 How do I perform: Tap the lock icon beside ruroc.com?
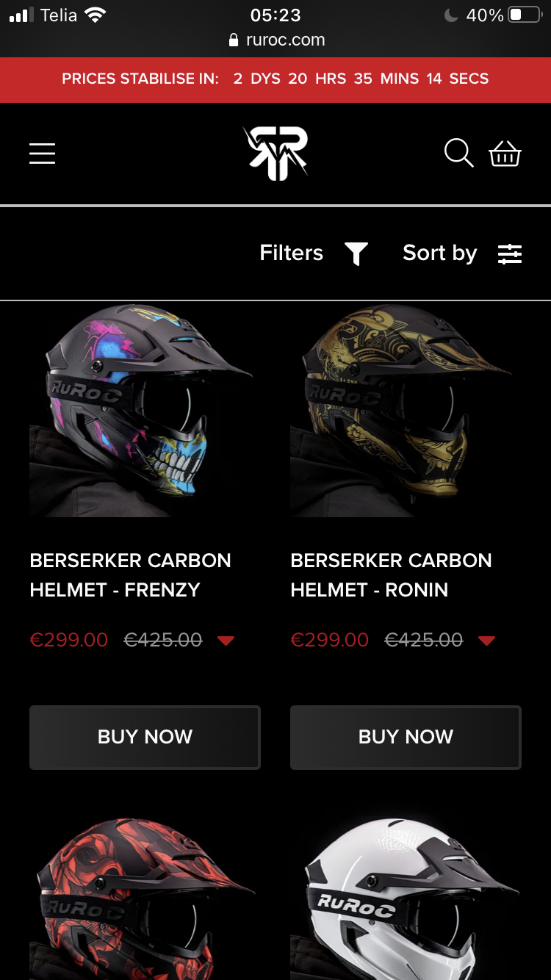(234, 40)
